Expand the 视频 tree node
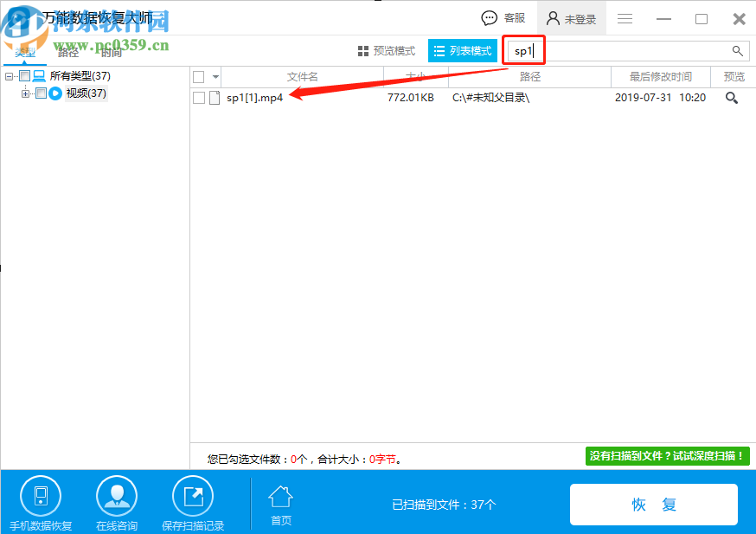Screen dimensions: 756x534 click(x=25, y=93)
